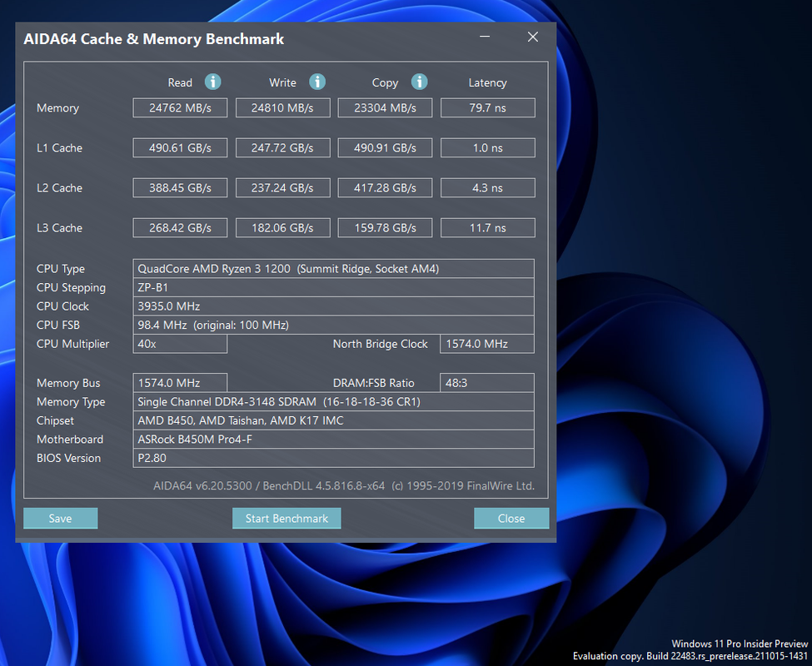Click L1 Cache Latency 1.0 ns

[x=488, y=147]
